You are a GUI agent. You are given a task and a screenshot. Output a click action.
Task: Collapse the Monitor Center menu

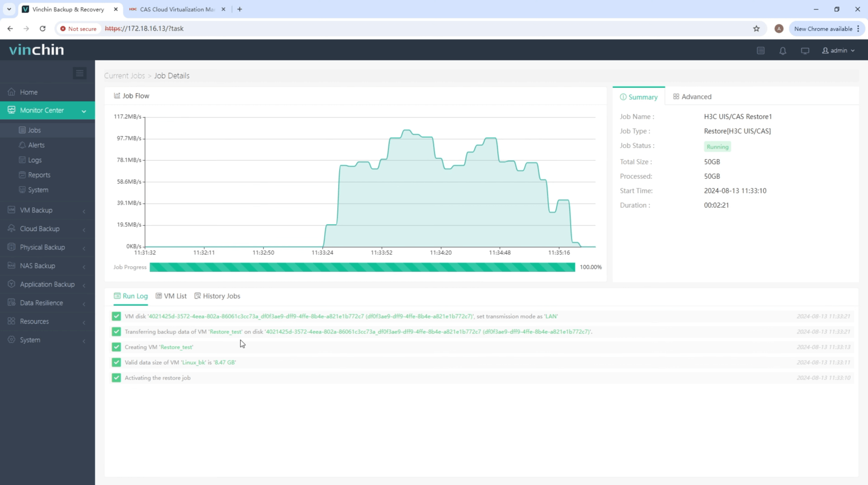(x=47, y=110)
